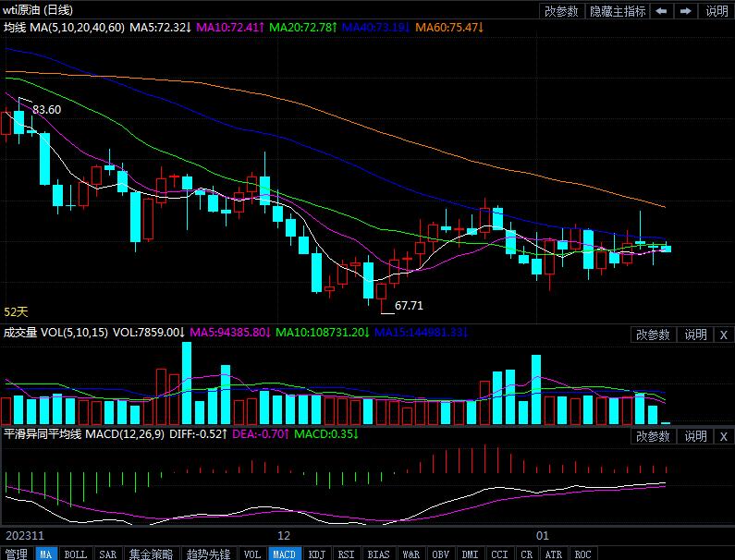Click the 83.60 high price label
This screenshot has height=560, width=735.
(47, 110)
